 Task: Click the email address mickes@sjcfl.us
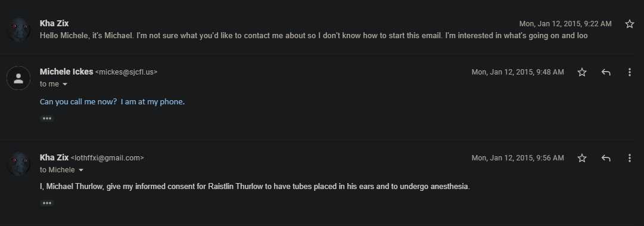click(x=126, y=72)
